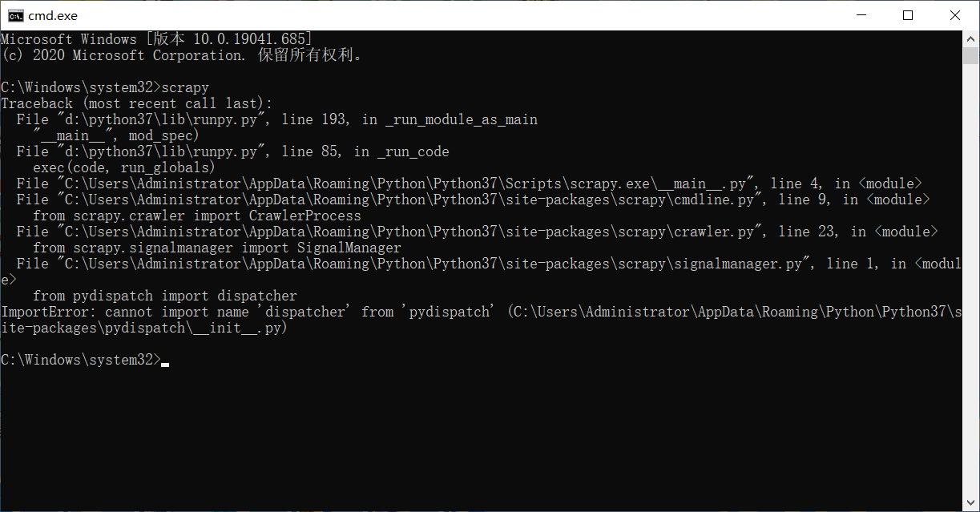The height and width of the screenshot is (512, 980).
Task: Click "from scrapy.crawler import CrawlerProcess" text
Action: pos(196,216)
